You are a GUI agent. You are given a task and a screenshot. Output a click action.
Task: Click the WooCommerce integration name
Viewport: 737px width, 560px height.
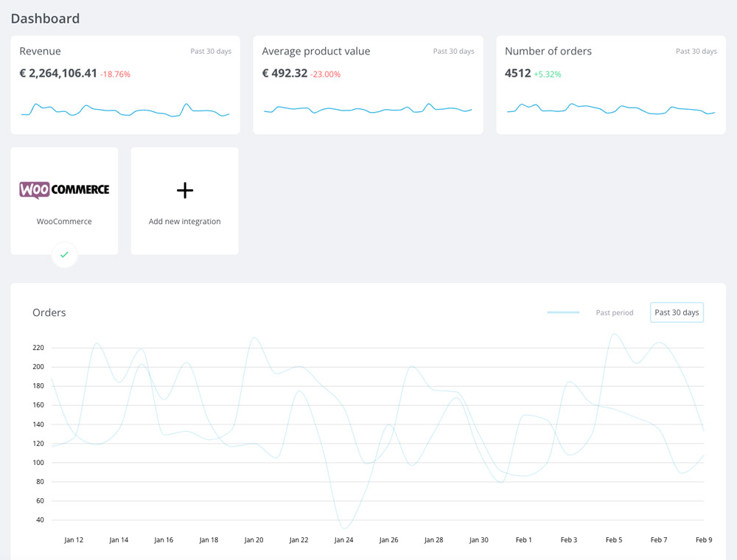point(64,221)
